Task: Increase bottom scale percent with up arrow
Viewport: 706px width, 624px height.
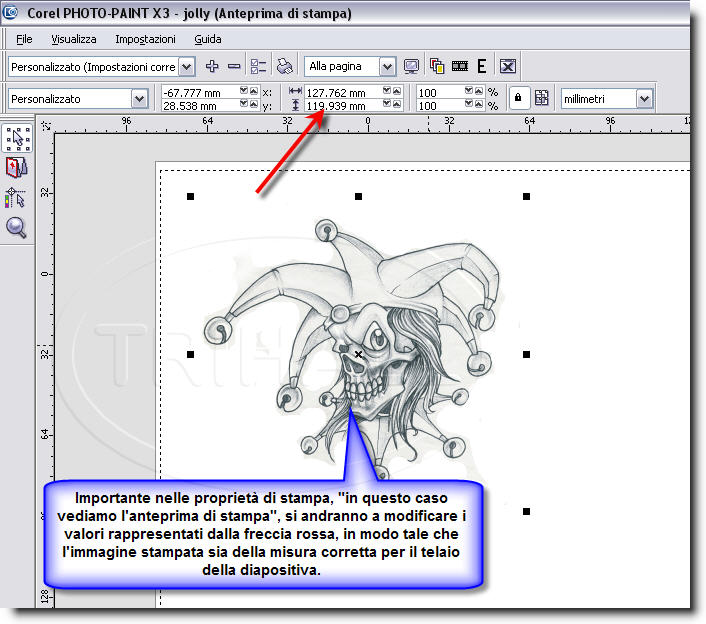Action: click(479, 104)
